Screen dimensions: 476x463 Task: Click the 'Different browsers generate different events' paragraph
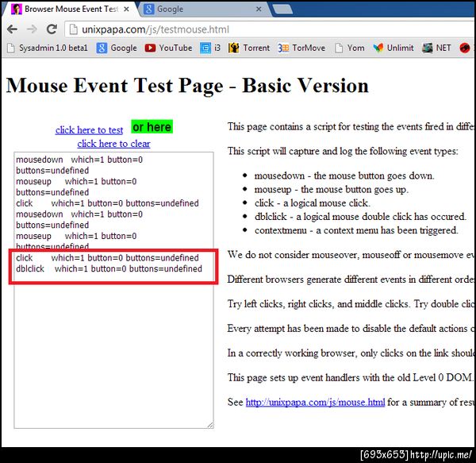click(351, 280)
